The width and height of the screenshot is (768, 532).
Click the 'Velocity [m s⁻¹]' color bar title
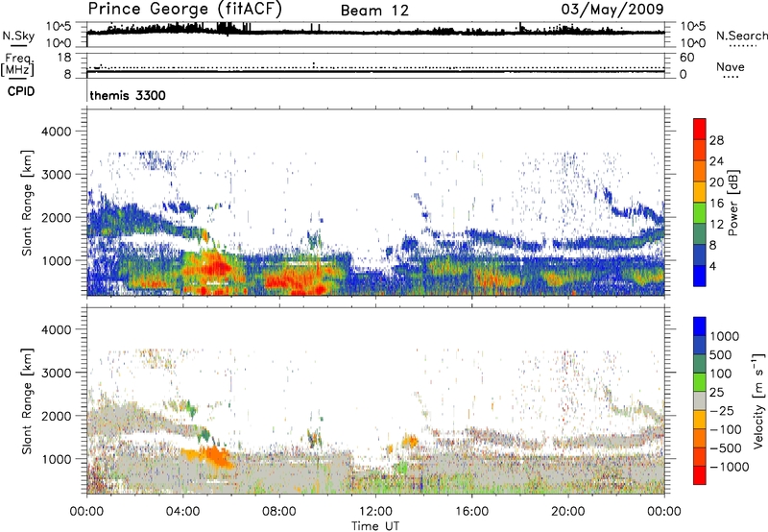pyautogui.click(x=758, y=400)
